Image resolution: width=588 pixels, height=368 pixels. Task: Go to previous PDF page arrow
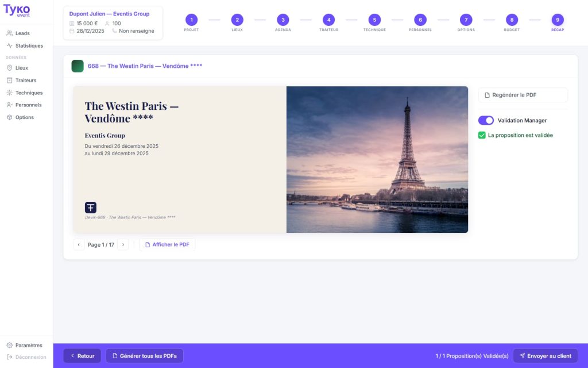click(79, 244)
